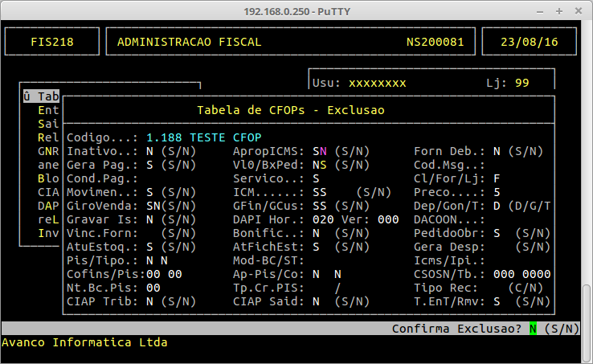Viewport: 593px width, 364px height.
Task: Open the GNR menu entry
Action: 47,151
